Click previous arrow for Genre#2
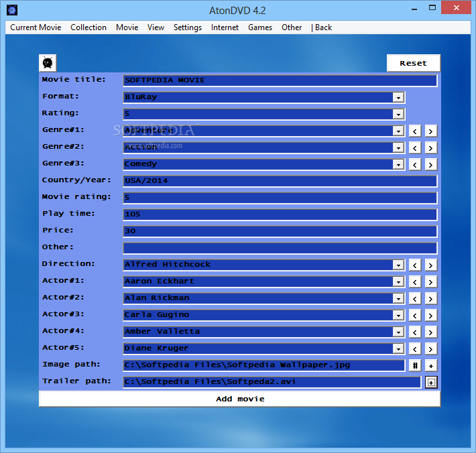Viewport: 476px width, 453px height. (x=415, y=148)
